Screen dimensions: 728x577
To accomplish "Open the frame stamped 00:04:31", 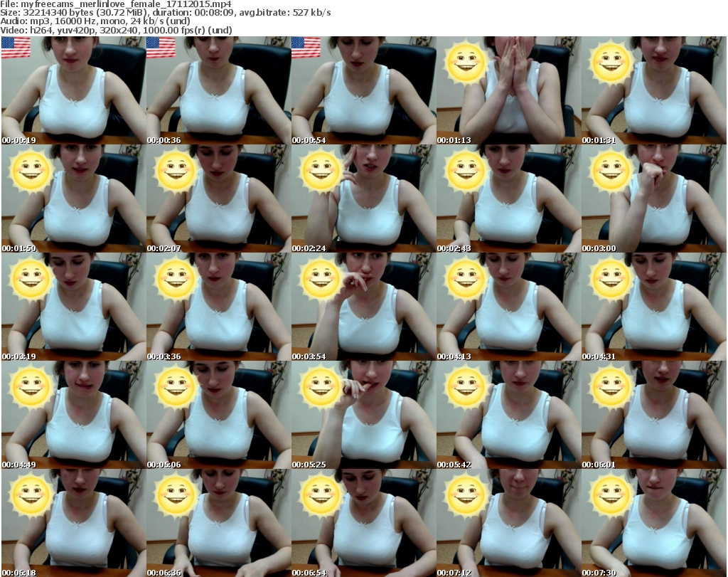I will point(654,307).
